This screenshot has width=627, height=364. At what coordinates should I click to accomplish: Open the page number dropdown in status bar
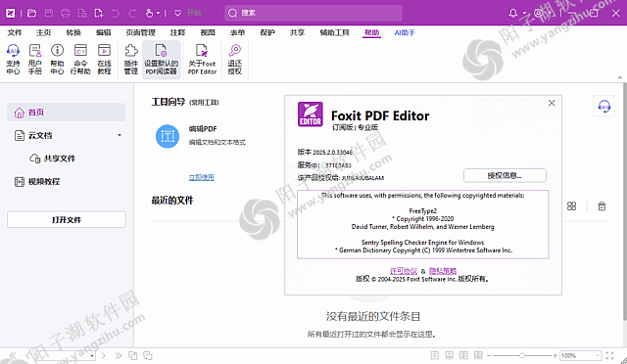tap(92, 355)
